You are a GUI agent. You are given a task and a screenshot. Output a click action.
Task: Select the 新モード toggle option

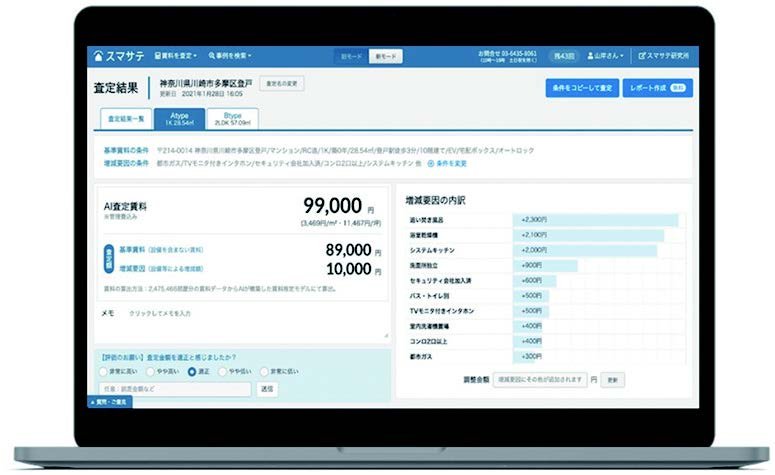click(x=383, y=56)
